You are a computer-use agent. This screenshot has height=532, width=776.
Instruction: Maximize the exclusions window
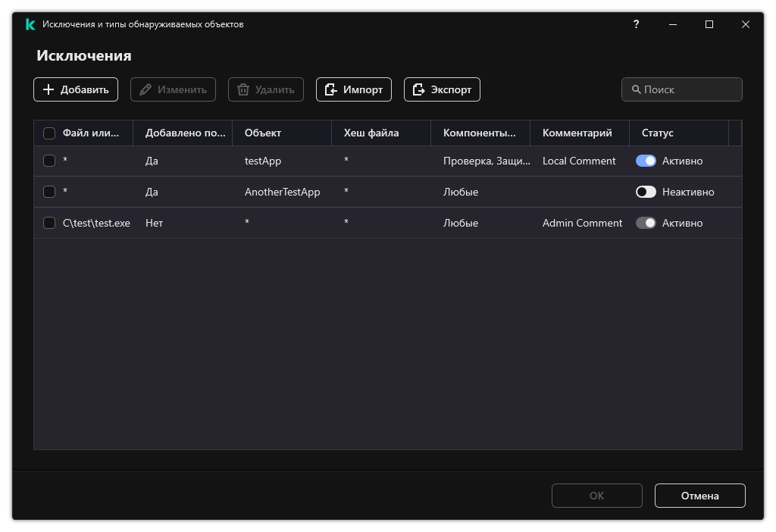pyautogui.click(x=709, y=24)
